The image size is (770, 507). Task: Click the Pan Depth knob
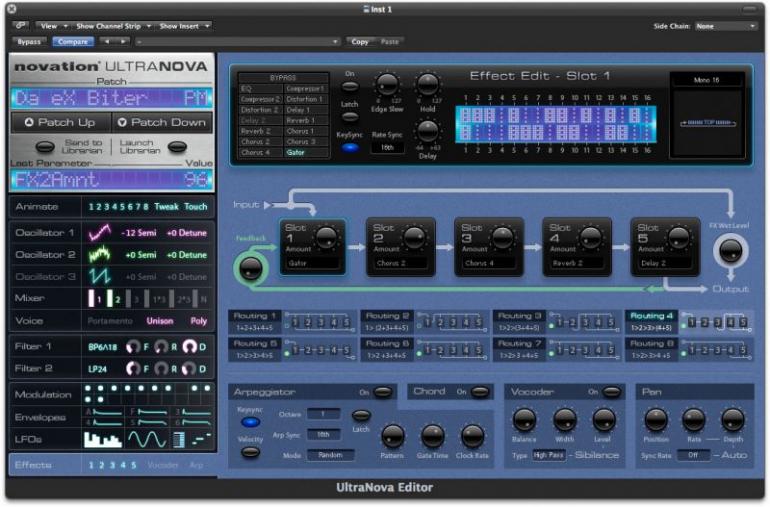coord(733,420)
